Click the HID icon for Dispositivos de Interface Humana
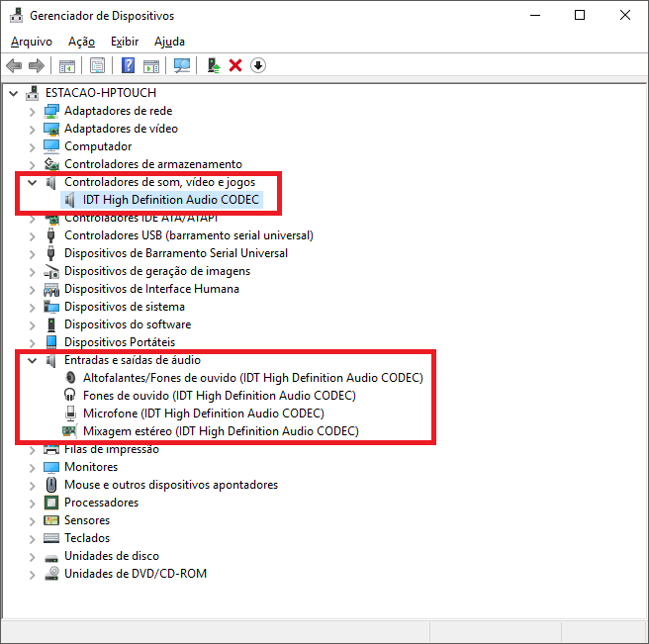649x644 pixels. [x=51, y=289]
